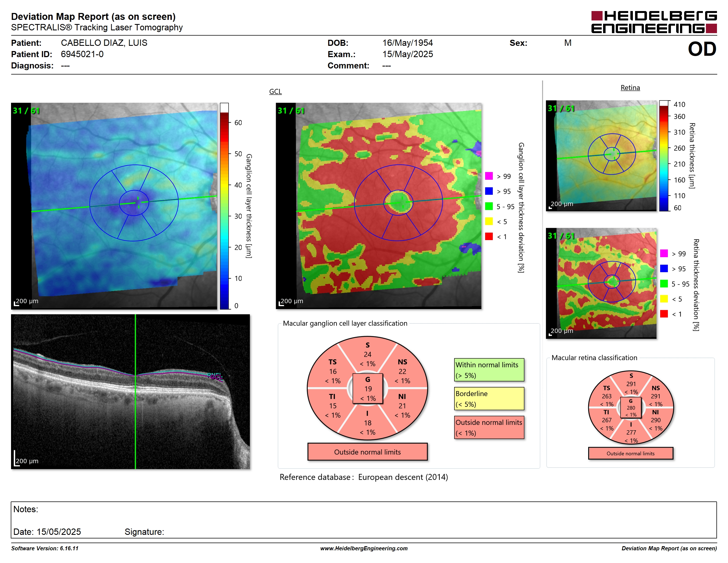Click the yellow < 5 retina legend swatch
Viewport: 728px width, 563px height.
point(664,299)
